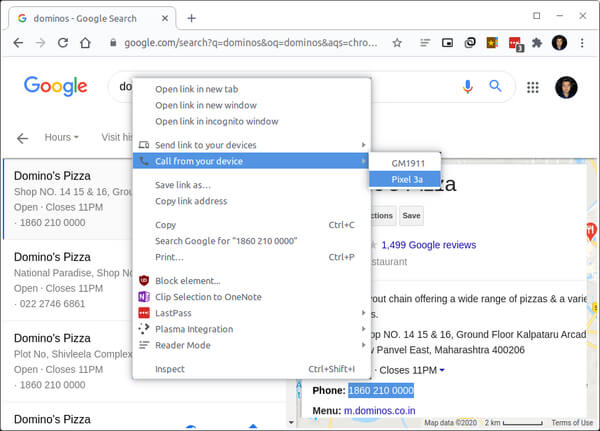Click the address bar URL
The width and height of the screenshot is (600, 431).
(251, 42)
